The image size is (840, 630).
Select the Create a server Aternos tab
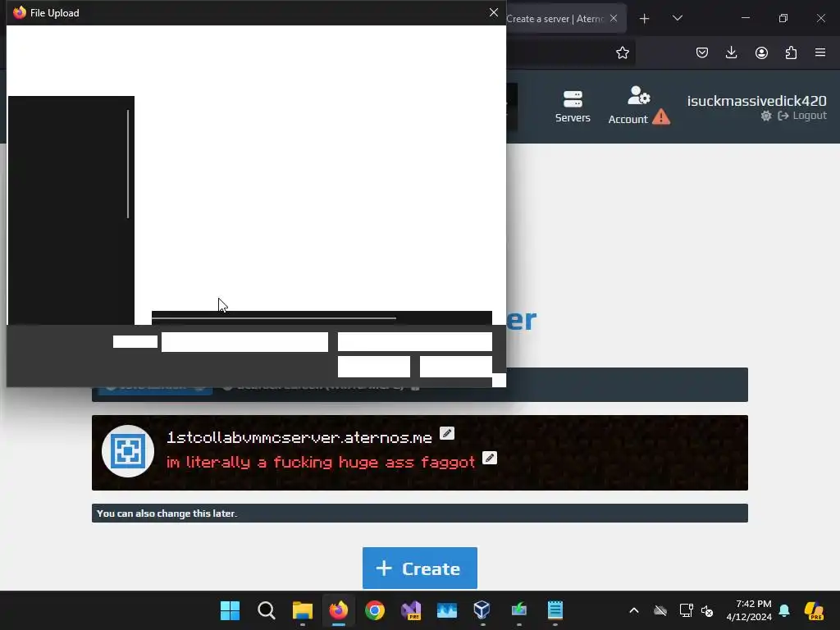pyautogui.click(x=555, y=19)
